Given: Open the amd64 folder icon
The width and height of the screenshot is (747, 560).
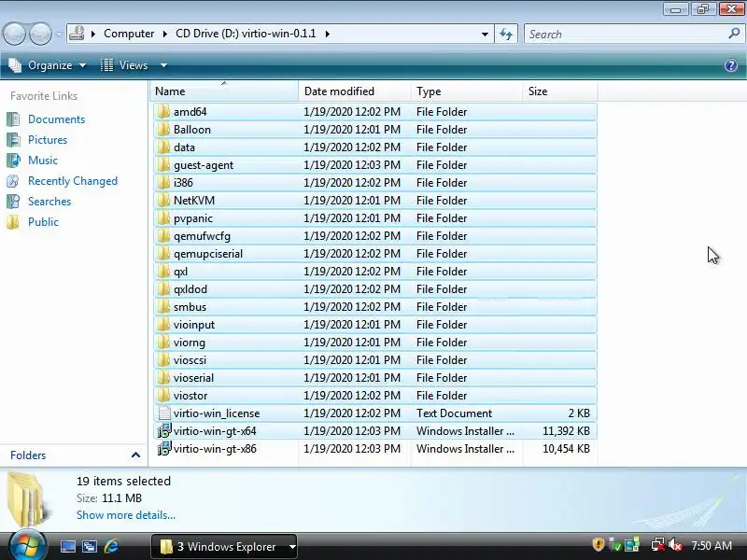Looking at the screenshot, I should 163,112.
